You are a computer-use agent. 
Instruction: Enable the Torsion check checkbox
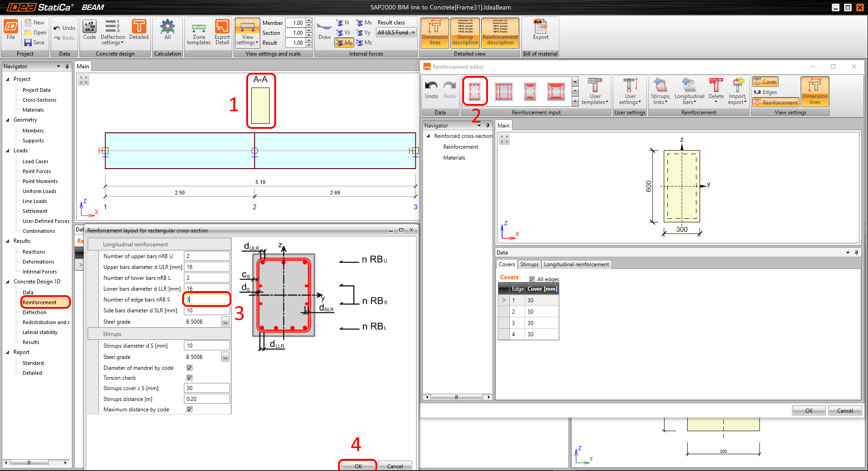[189, 377]
